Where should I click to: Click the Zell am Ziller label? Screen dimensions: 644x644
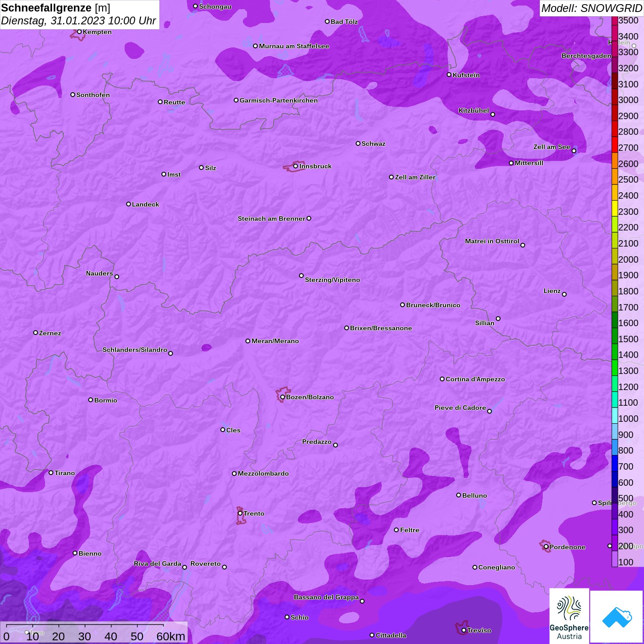(x=415, y=177)
